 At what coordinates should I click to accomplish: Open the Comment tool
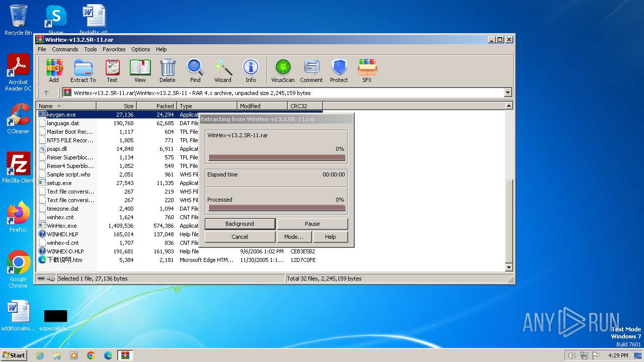click(x=311, y=70)
